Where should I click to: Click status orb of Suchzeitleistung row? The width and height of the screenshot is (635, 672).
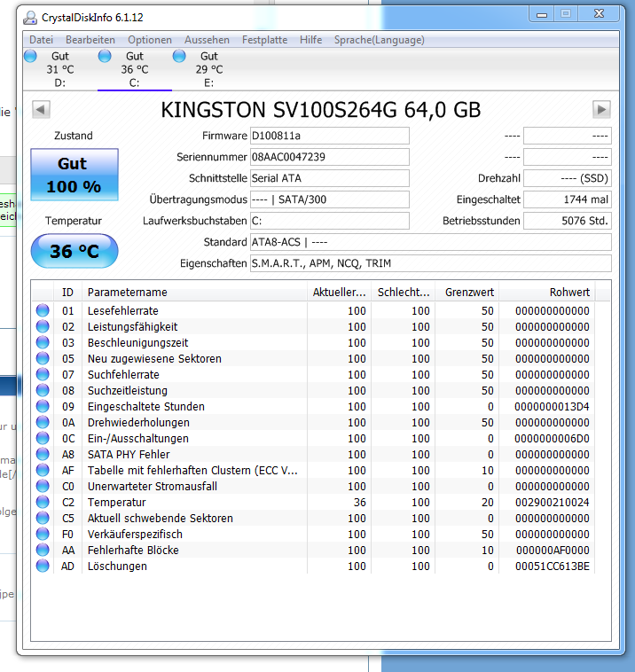(43, 390)
